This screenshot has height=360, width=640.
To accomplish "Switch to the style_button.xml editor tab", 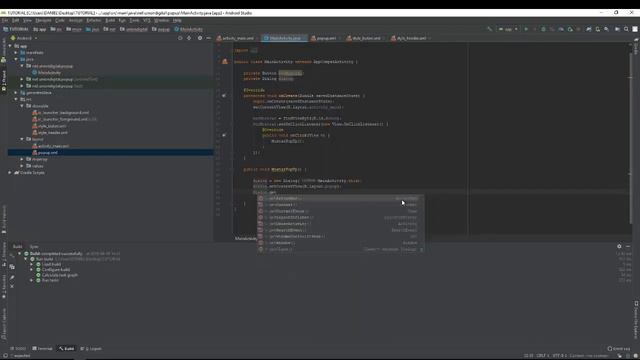I will tap(366, 38).
